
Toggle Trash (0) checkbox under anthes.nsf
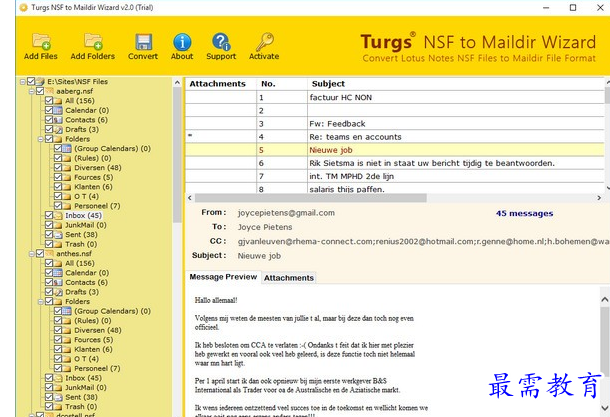pyautogui.click(x=49, y=406)
